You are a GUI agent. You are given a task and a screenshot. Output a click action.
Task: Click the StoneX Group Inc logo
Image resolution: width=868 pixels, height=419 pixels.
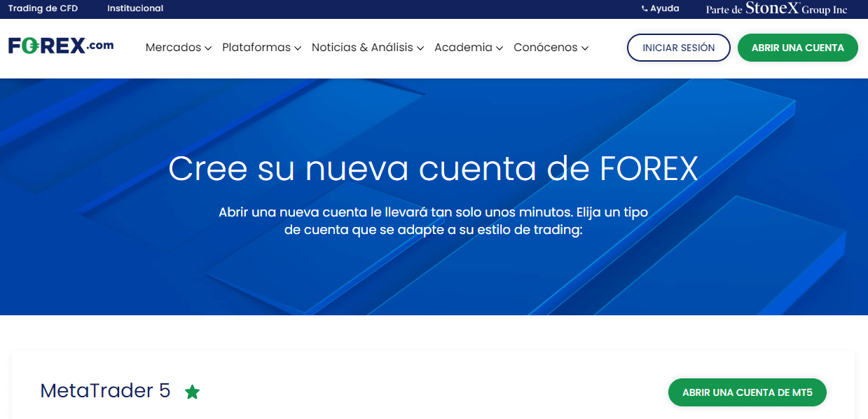tap(776, 9)
